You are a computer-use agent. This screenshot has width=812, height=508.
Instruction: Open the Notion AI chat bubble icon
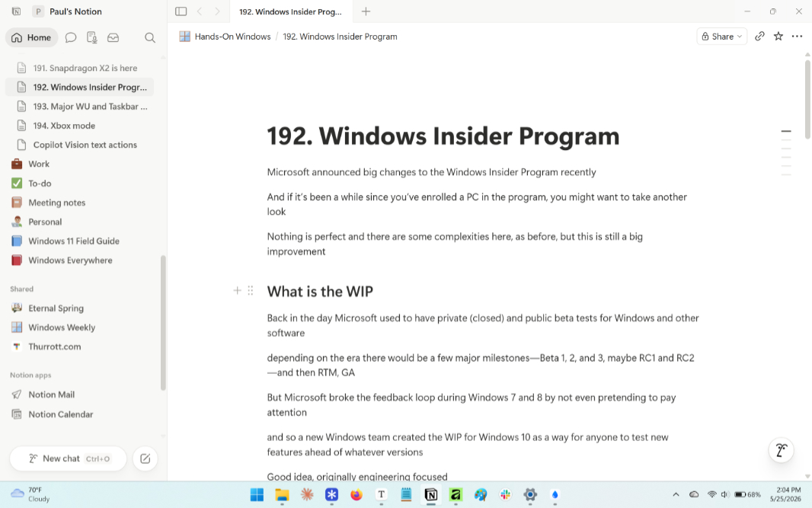[71, 37]
